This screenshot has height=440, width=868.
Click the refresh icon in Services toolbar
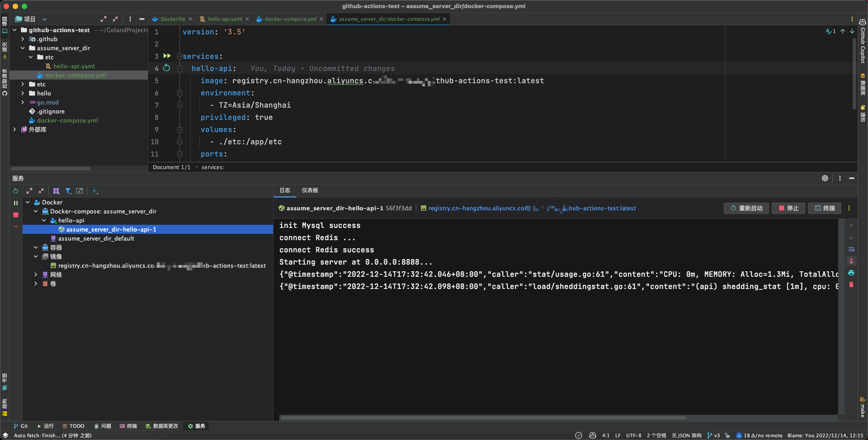point(16,191)
